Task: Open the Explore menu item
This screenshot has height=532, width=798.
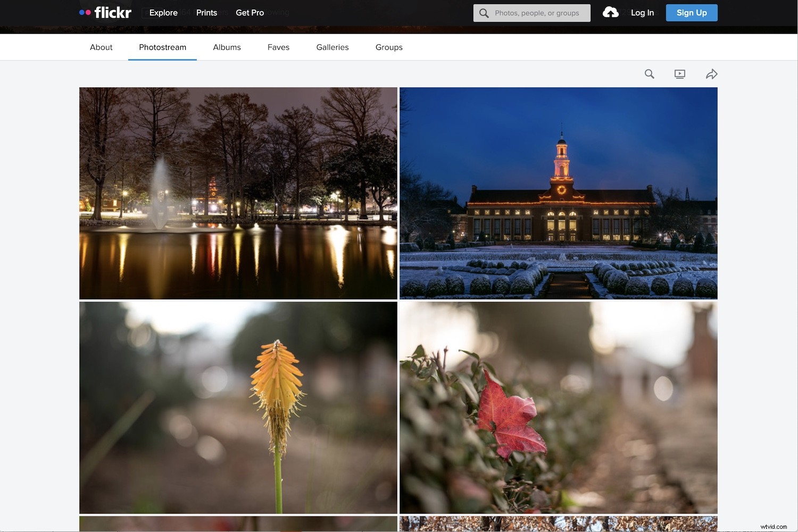Action: click(x=163, y=12)
